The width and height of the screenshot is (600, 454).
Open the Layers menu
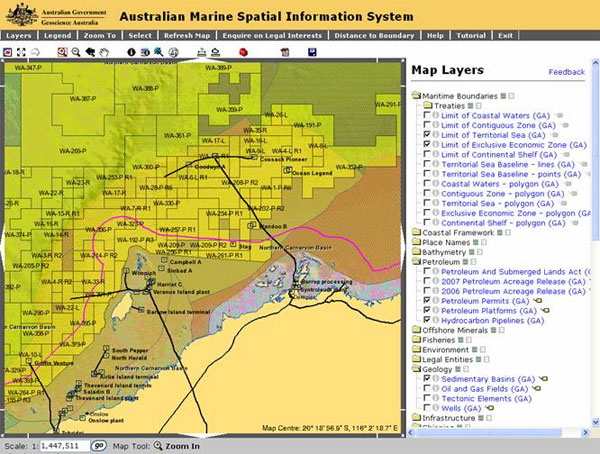tap(19, 36)
